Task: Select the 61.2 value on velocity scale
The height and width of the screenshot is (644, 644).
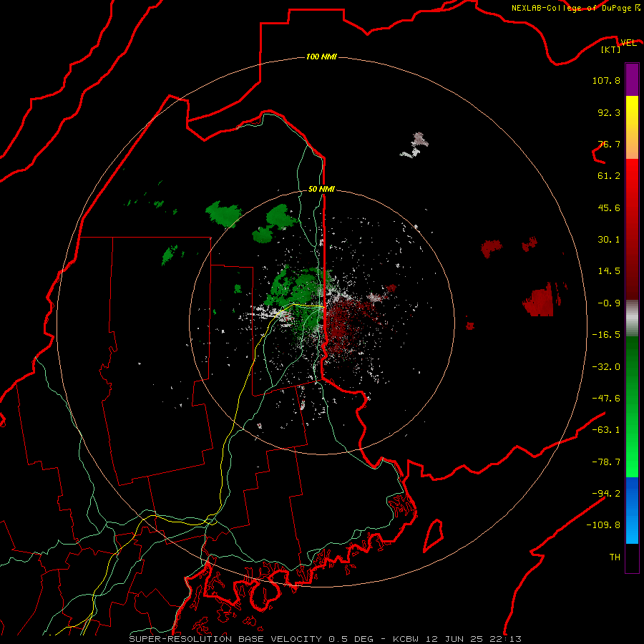Action: coord(609,176)
